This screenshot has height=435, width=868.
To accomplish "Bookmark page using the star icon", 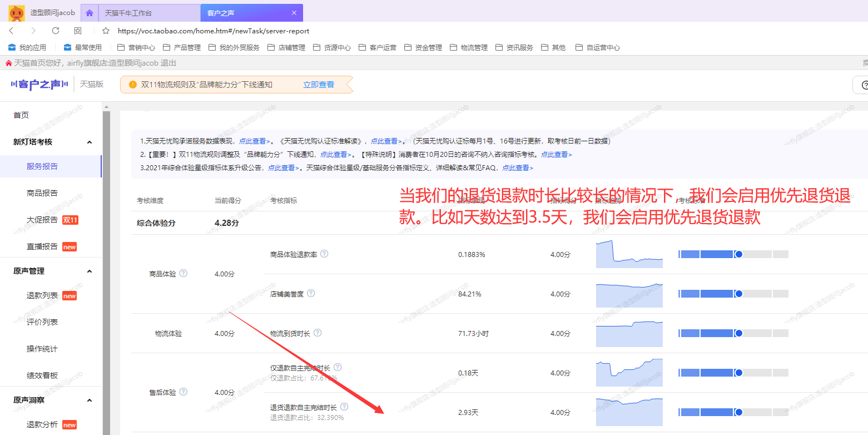I will pyautogui.click(x=106, y=31).
